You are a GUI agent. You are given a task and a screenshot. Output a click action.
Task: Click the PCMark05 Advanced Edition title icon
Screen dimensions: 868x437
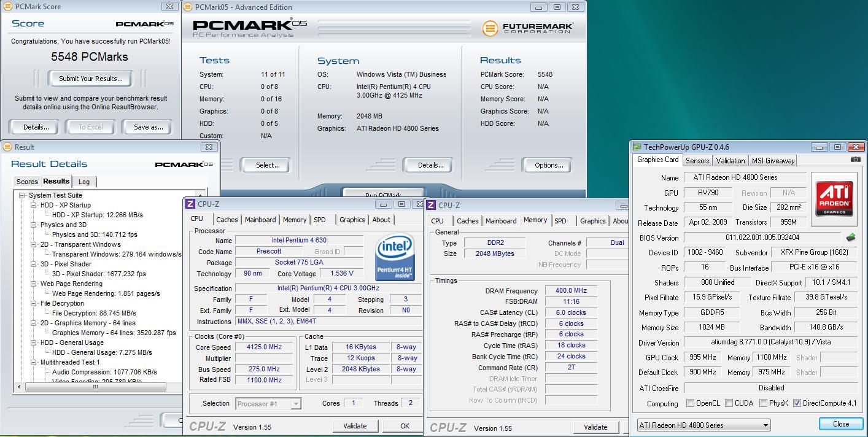[x=188, y=7]
